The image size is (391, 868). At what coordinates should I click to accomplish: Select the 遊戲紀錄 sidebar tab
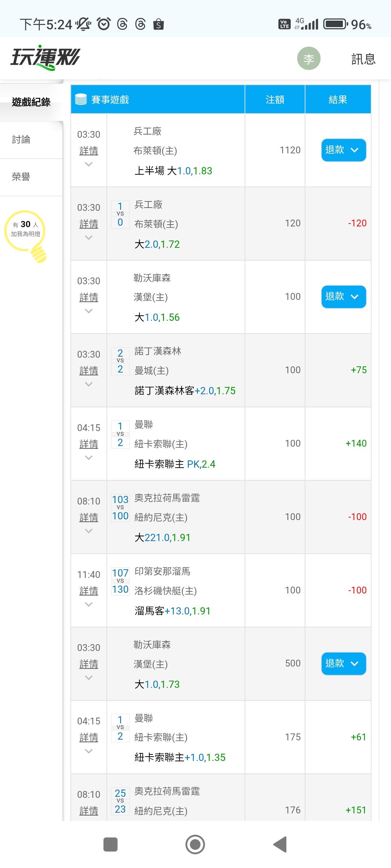31,102
